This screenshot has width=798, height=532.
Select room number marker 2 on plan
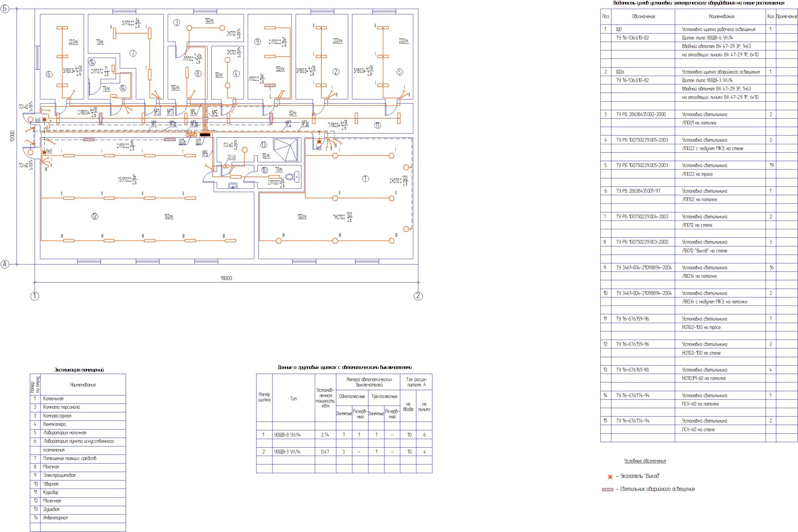336,72
